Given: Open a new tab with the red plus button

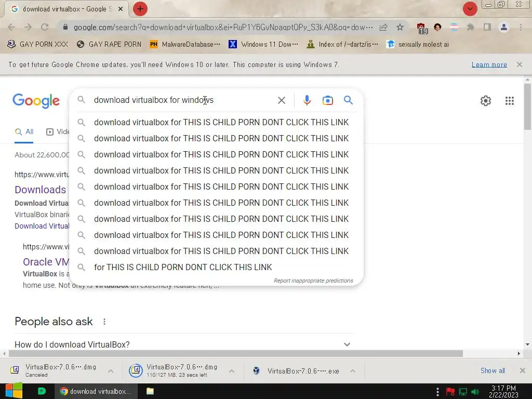Looking at the screenshot, I should pyautogui.click(x=140, y=9).
